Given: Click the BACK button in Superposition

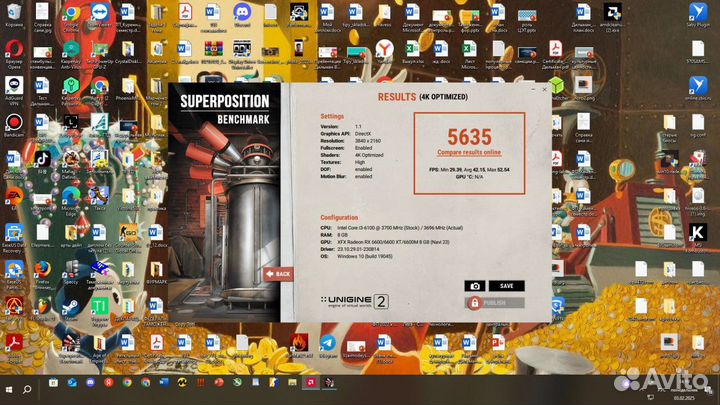Looking at the screenshot, I should click(278, 274).
